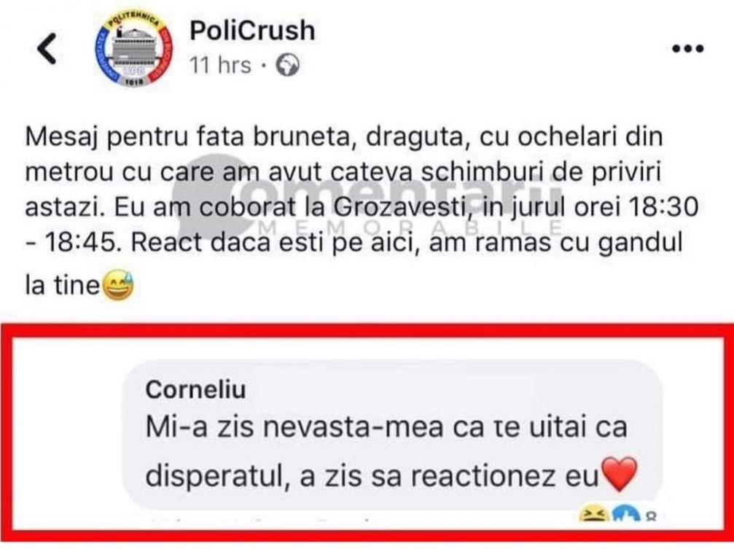The height and width of the screenshot is (560, 734).
Task: Tap the public globe audience icon
Action: click(x=287, y=65)
